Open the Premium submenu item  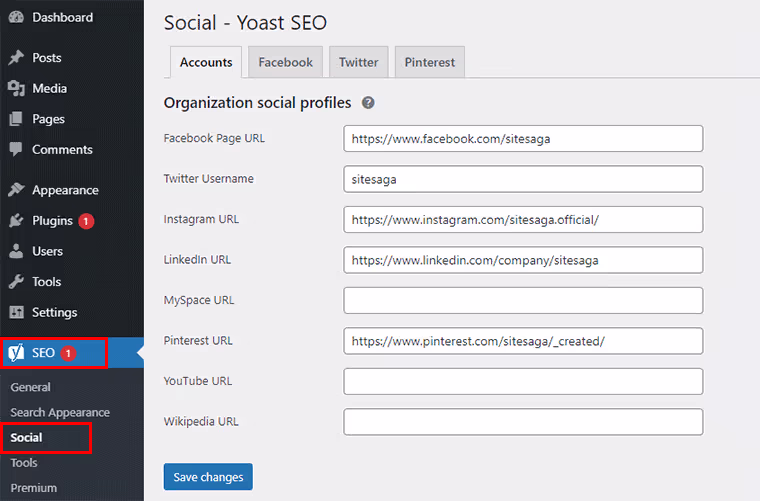(34, 488)
